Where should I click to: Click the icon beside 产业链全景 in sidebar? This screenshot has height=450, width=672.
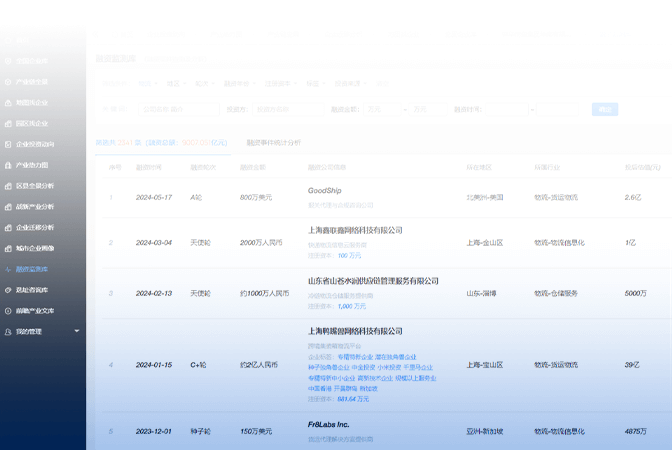coord(8,82)
